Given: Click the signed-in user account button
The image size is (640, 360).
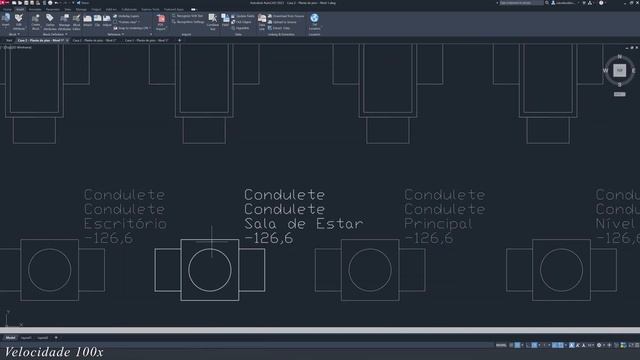Looking at the screenshot, I should click(564, 3).
